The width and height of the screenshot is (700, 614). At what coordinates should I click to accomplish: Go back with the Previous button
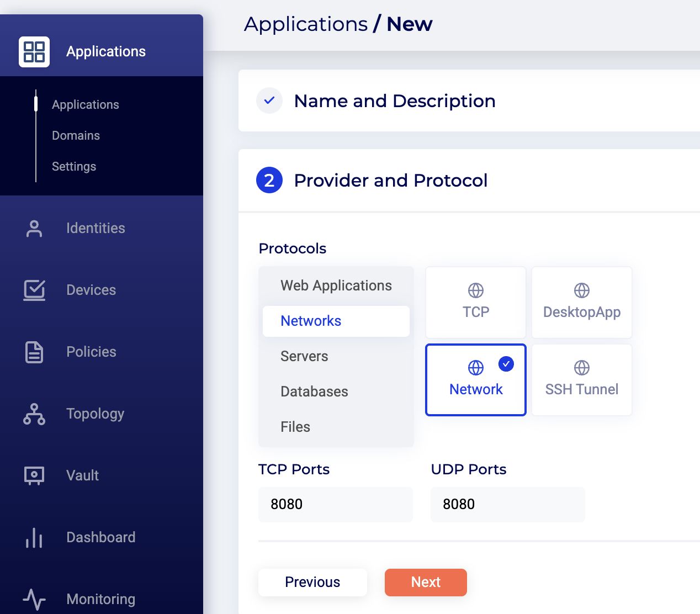pyautogui.click(x=312, y=583)
